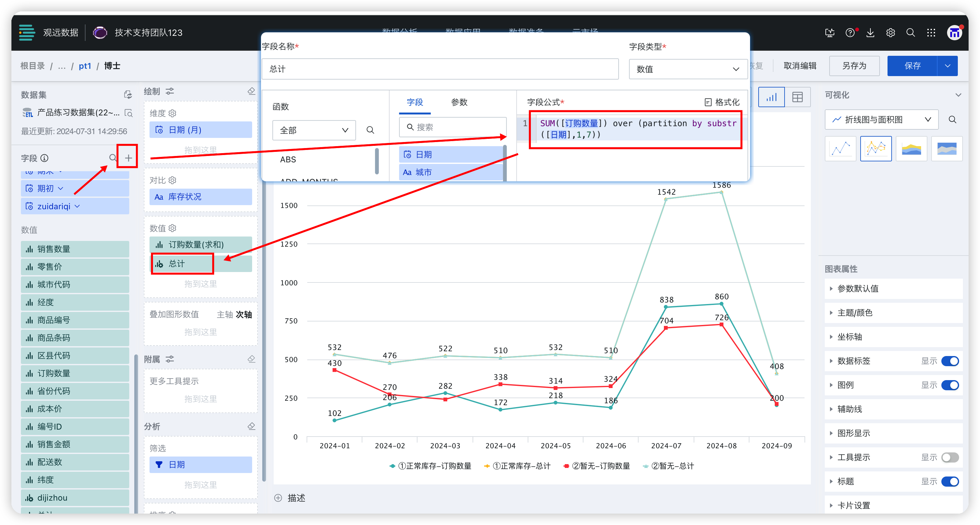Switch to the 参数 tab in formula dialog
Screen dimensions: 980x525
pyautogui.click(x=459, y=102)
